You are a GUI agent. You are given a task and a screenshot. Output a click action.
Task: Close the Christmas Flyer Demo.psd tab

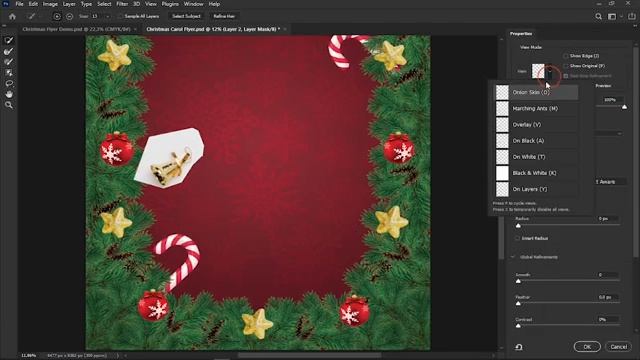pyautogui.click(x=136, y=29)
